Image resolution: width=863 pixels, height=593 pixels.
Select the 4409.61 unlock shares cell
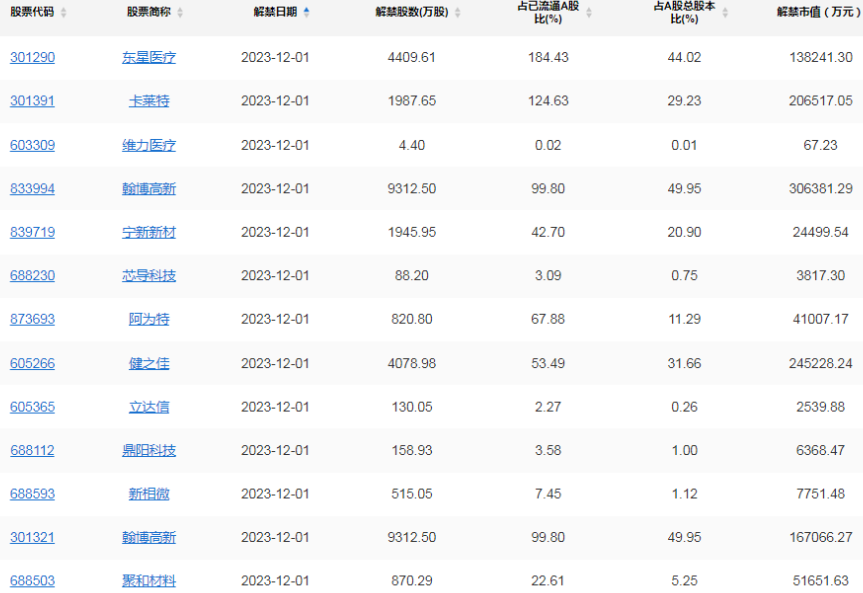[x=412, y=57]
